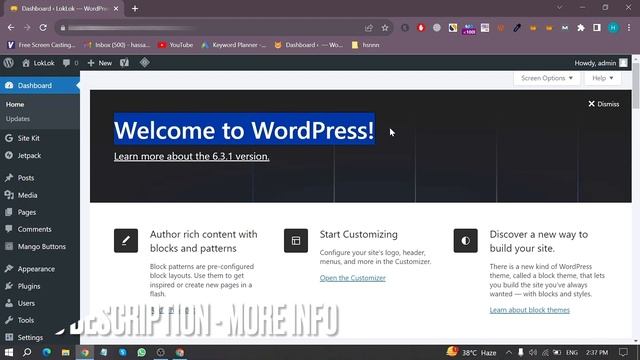The height and width of the screenshot is (360, 640).
Task: Dismiss the Welcome to WordPress panel
Action: click(604, 104)
